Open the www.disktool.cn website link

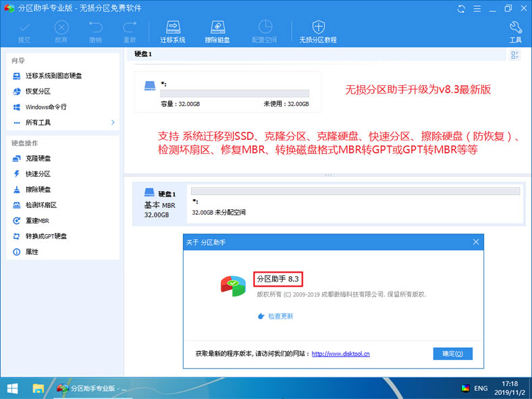coord(340,354)
